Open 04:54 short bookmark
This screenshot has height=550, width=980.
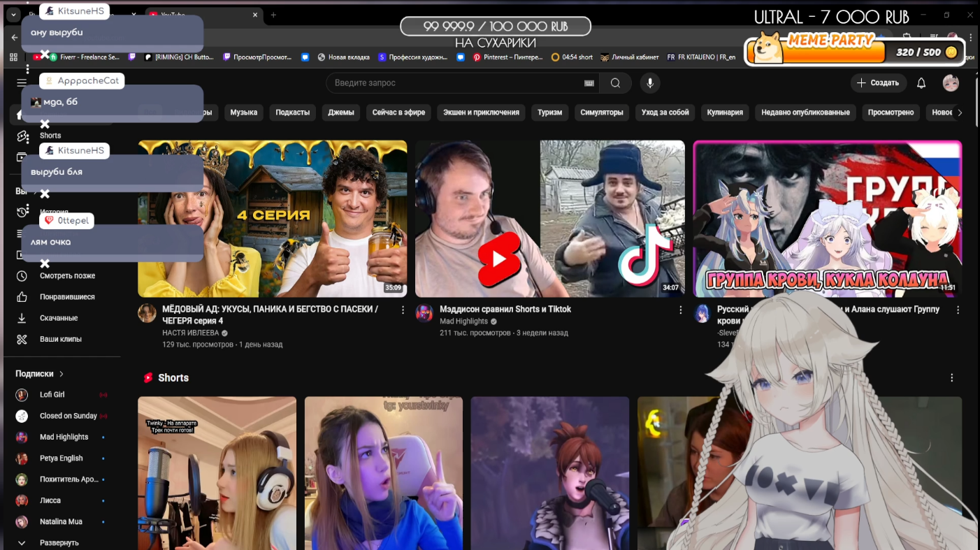point(572,57)
